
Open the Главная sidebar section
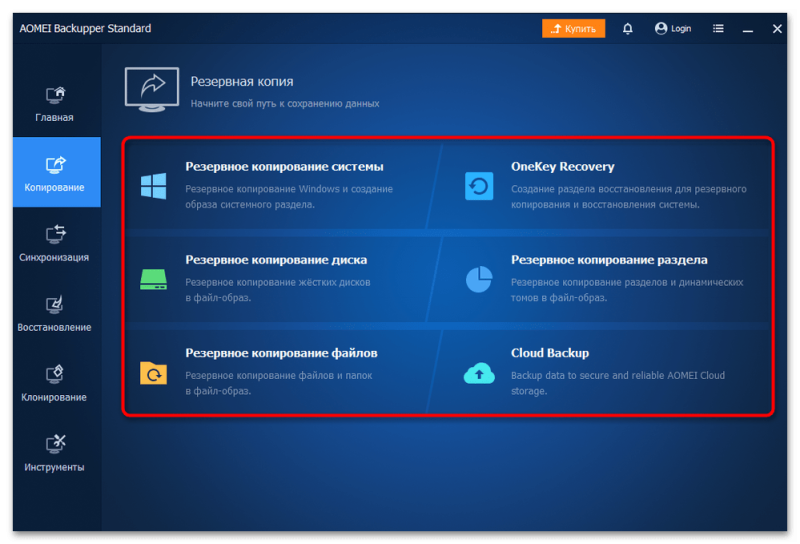[55, 104]
